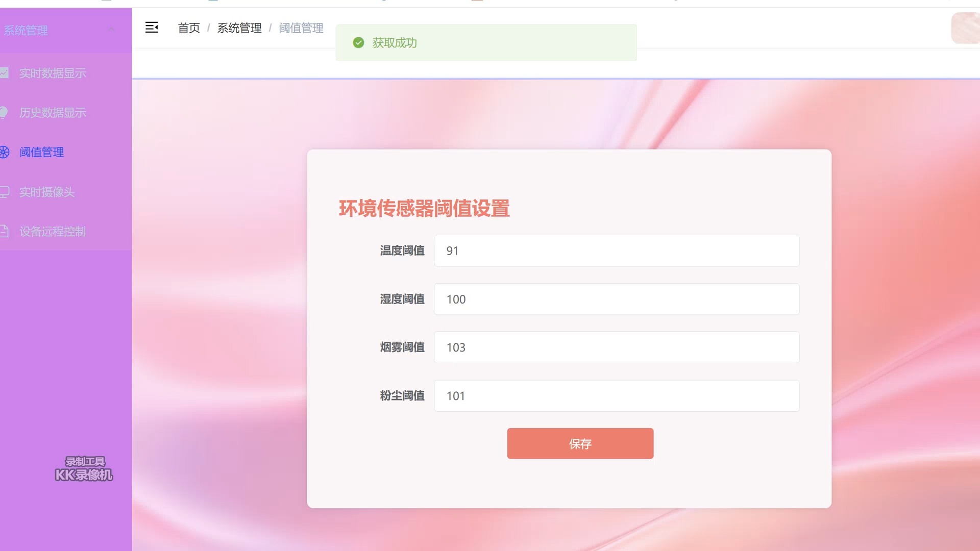Click the hamburger menu toggle icon
Screen dimensions: 980x551
pos(152,27)
